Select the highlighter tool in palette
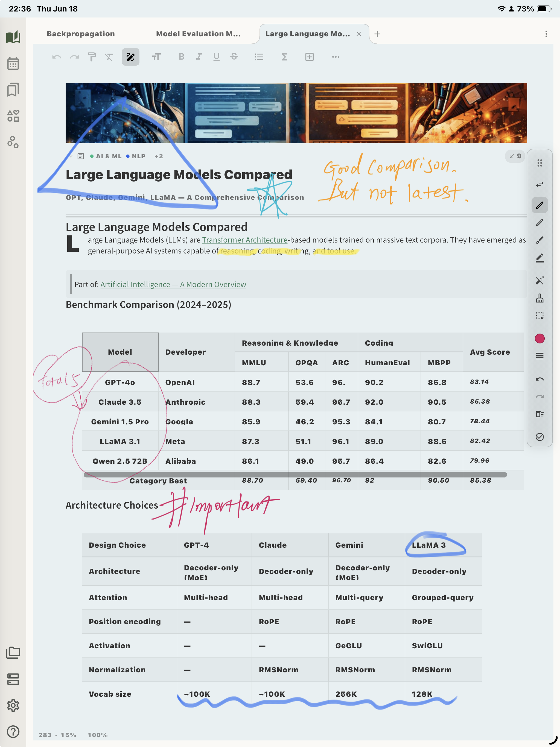The image size is (560, 747). coord(539,258)
